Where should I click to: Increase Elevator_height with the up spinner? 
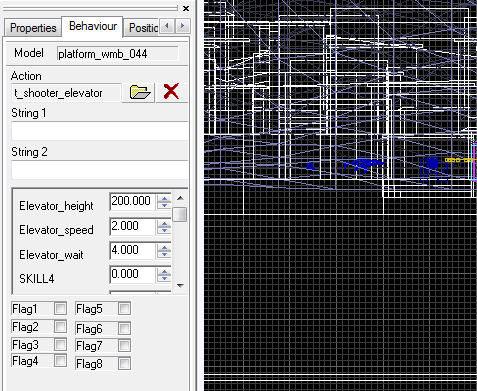(x=164, y=198)
